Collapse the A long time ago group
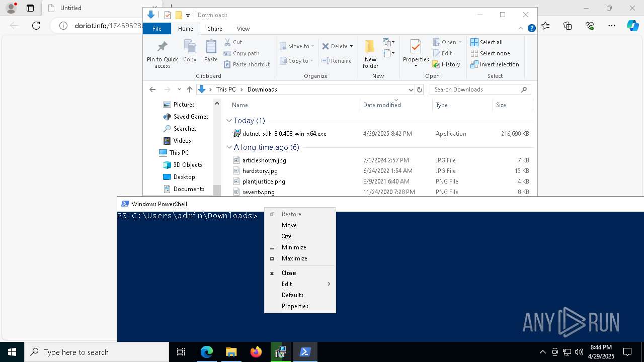 pos(229,147)
